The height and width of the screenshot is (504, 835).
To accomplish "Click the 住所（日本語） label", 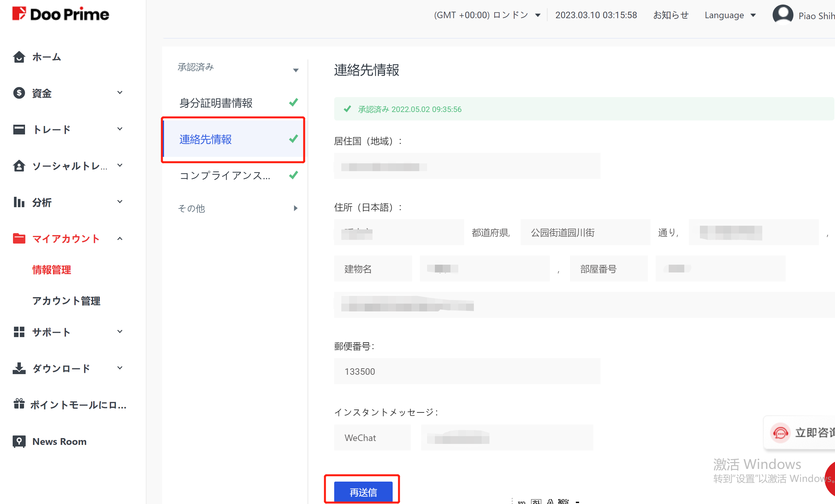I will click(368, 207).
